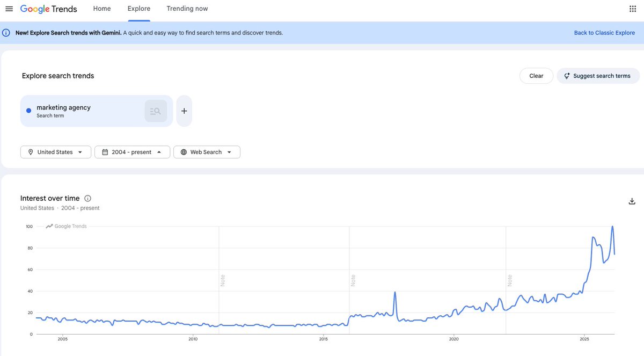Go to the Home tab
The height and width of the screenshot is (356, 644).
coord(102,9)
